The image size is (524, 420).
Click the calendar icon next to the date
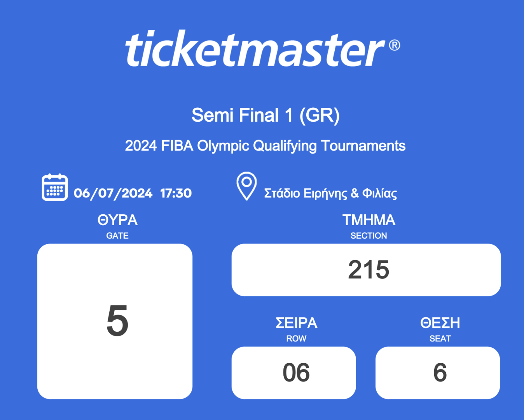55,187
